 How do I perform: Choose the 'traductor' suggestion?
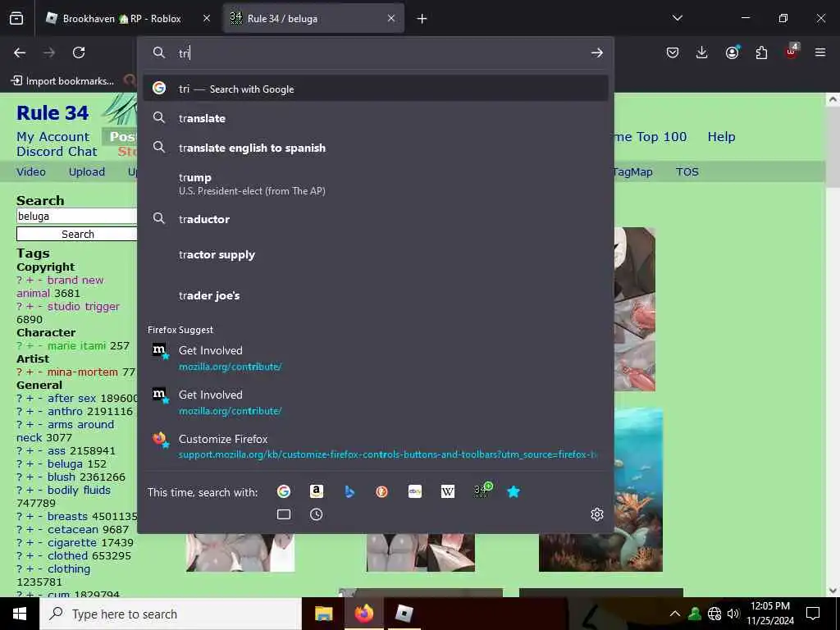tap(376, 218)
